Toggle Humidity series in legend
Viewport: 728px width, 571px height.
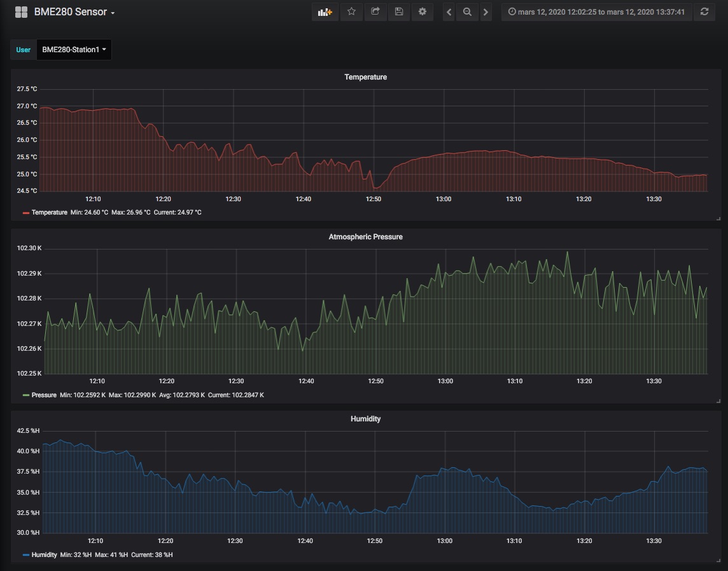[44, 554]
